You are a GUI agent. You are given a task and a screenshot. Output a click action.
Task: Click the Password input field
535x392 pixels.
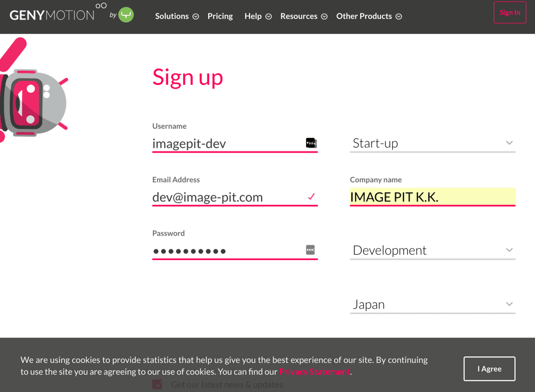coord(235,251)
